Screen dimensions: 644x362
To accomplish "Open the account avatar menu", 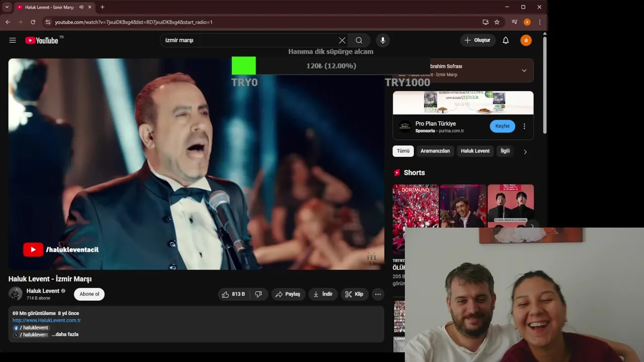I will [x=526, y=40].
